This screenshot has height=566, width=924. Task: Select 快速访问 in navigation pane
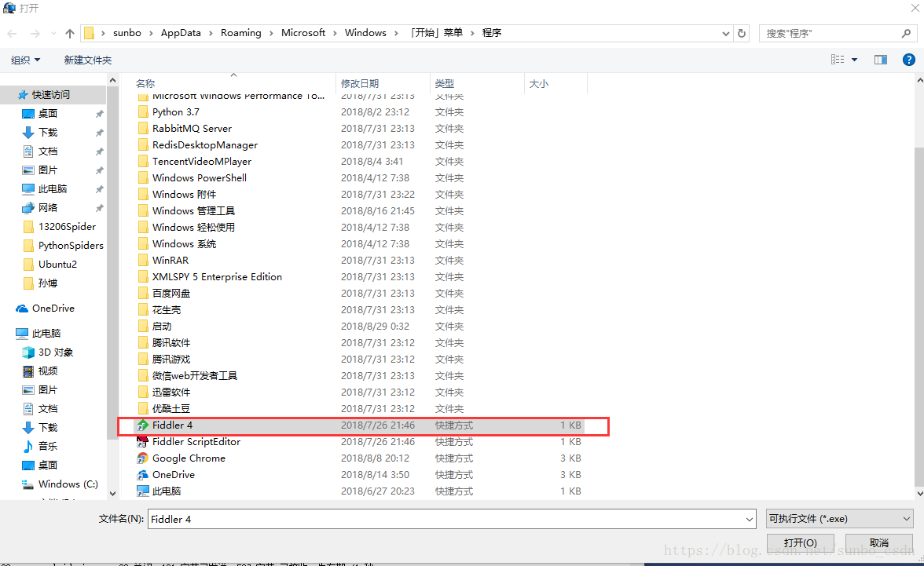tap(50, 95)
